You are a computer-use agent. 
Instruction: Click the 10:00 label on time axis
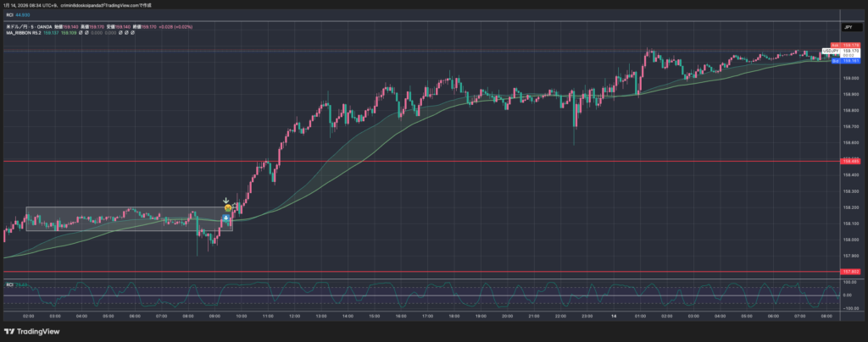[241, 316]
